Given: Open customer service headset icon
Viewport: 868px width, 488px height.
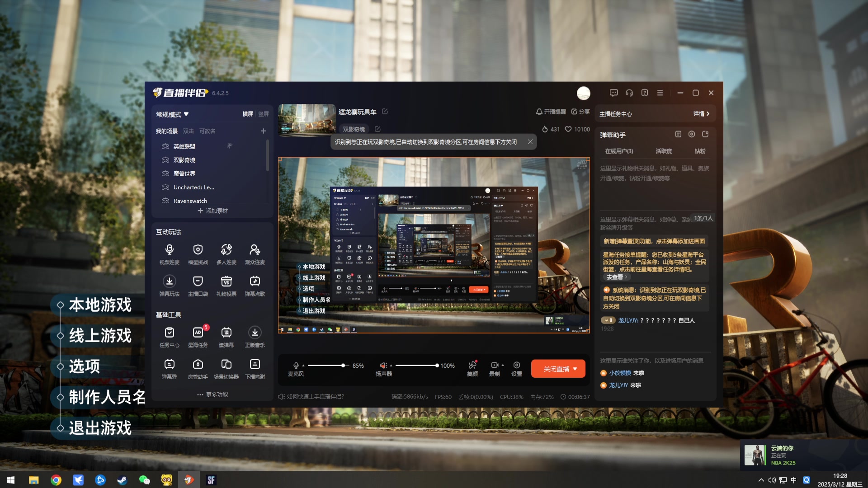Looking at the screenshot, I should pos(629,93).
